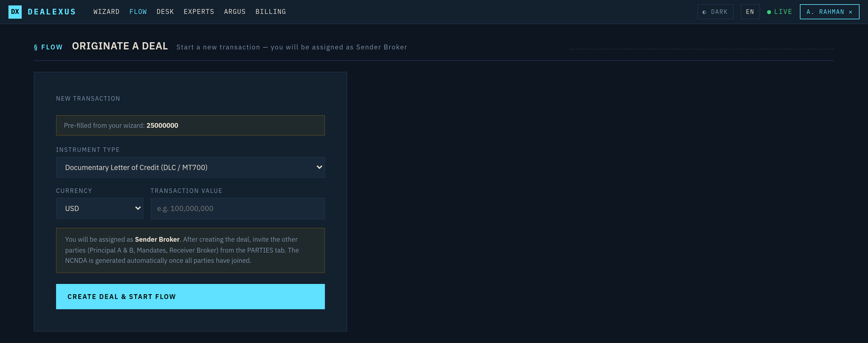Open the BILLING nav item
868x343 pixels.
click(271, 11)
